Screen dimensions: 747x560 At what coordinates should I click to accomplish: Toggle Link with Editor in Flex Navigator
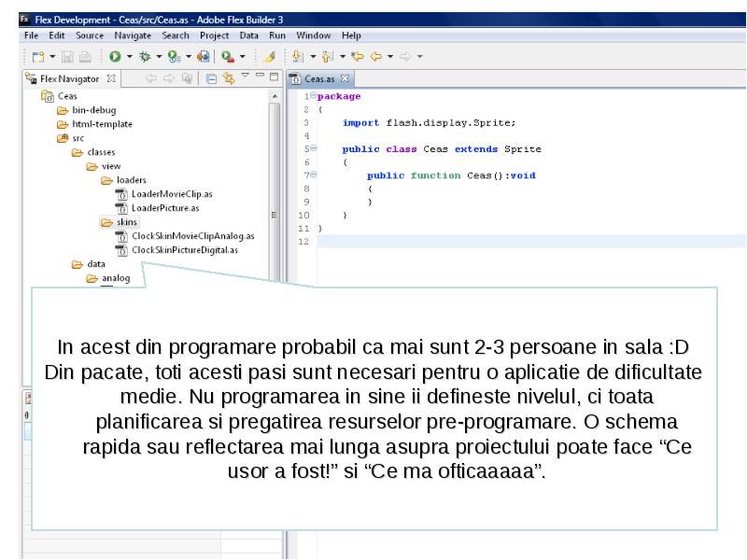click(229, 78)
